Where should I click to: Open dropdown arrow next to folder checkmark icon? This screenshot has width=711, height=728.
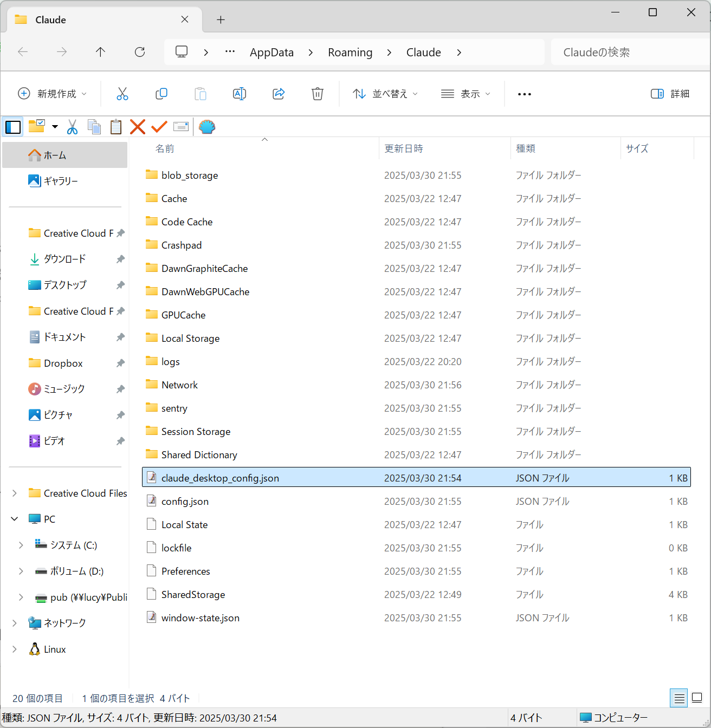click(x=55, y=127)
